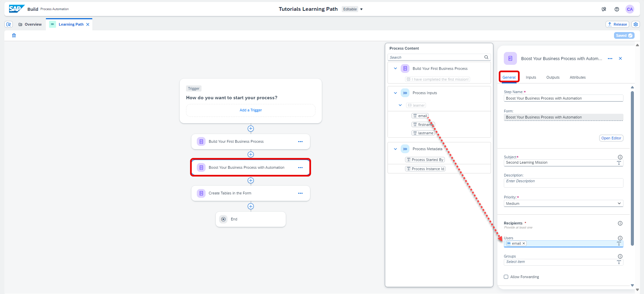Click the side panel vertical scrollbar
The height and width of the screenshot is (294, 644).
click(x=632, y=168)
